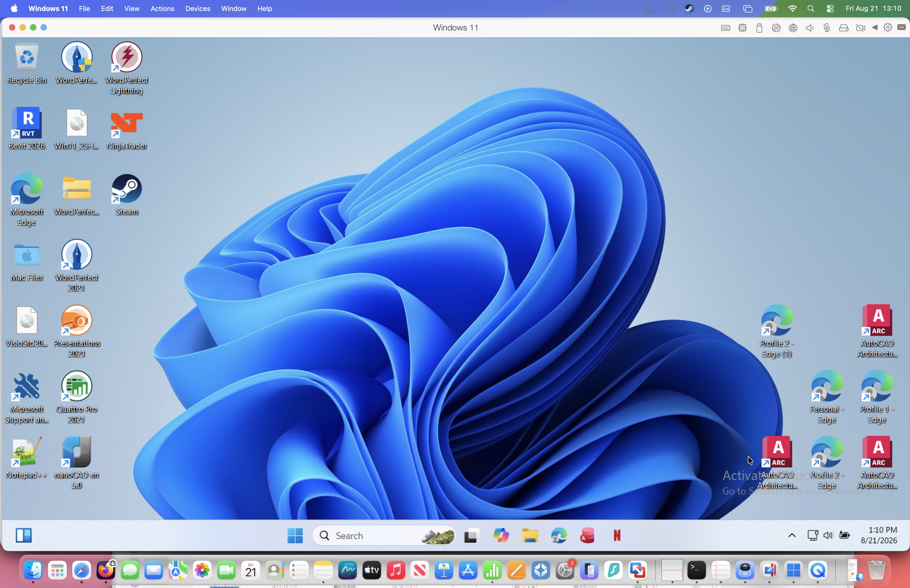Open Task View on the Windows taskbar
Image resolution: width=910 pixels, height=588 pixels.
pyautogui.click(x=472, y=535)
